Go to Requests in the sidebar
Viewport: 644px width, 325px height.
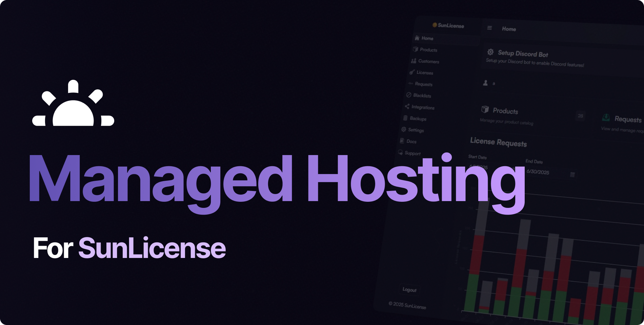click(420, 84)
